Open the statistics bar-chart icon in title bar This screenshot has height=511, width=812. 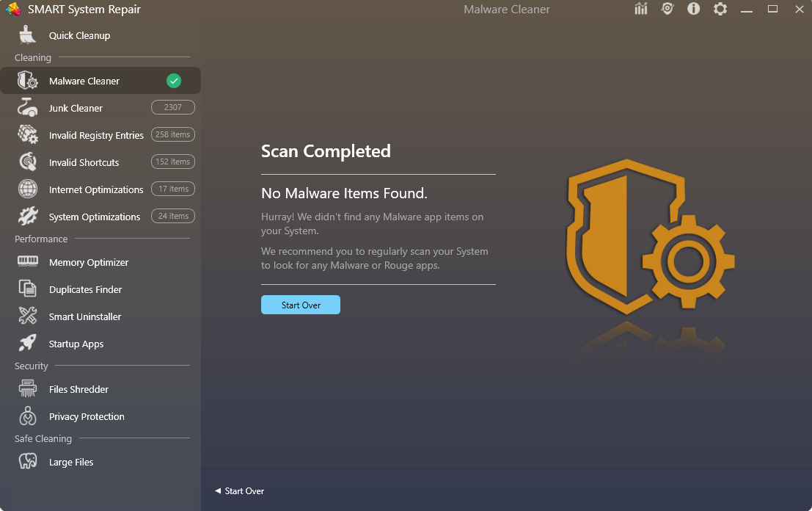tap(641, 9)
